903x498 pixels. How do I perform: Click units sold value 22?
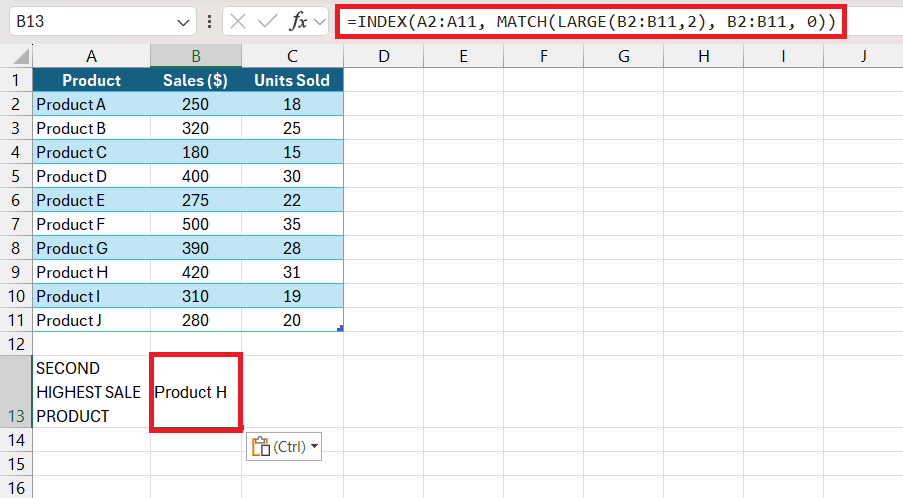293,200
